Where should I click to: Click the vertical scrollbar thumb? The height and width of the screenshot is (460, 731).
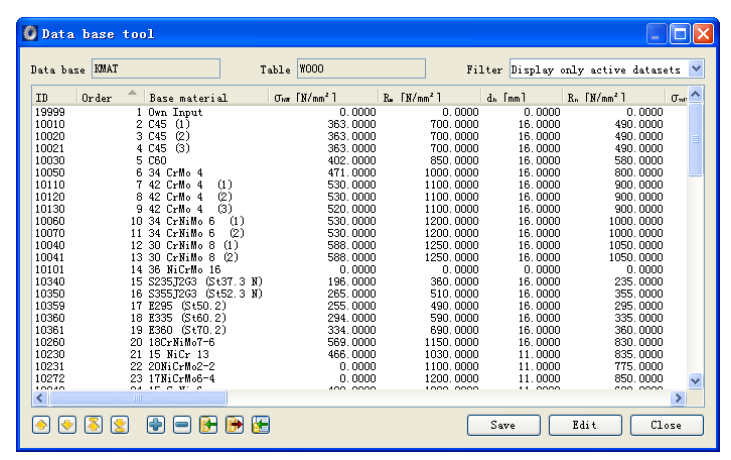click(695, 139)
